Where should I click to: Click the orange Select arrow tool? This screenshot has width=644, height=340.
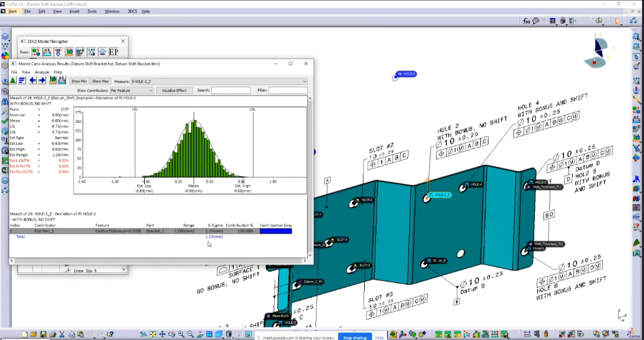click(618, 21)
